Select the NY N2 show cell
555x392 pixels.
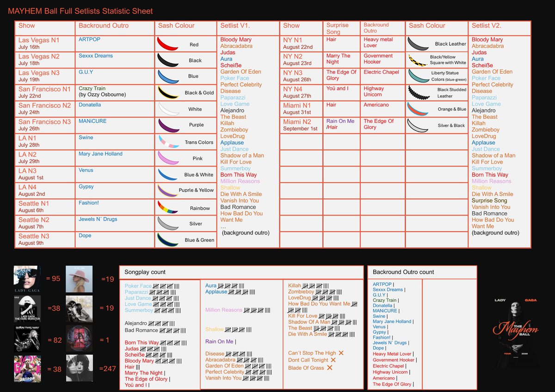(x=301, y=60)
